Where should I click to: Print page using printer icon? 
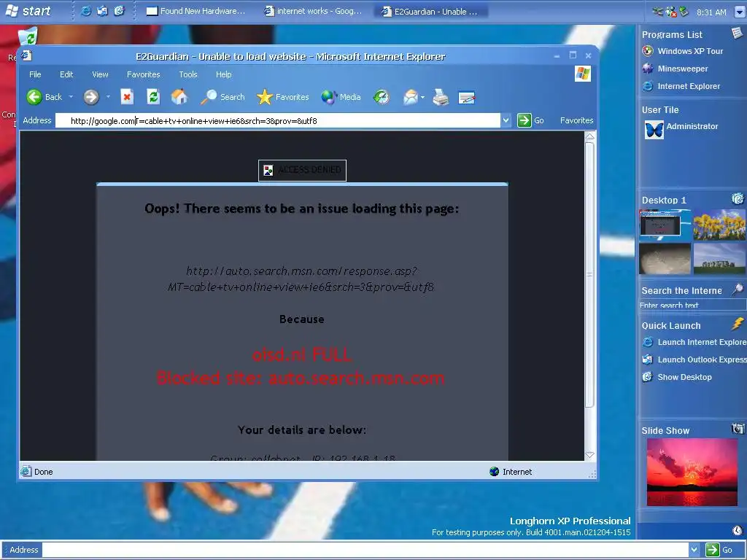[441, 97]
